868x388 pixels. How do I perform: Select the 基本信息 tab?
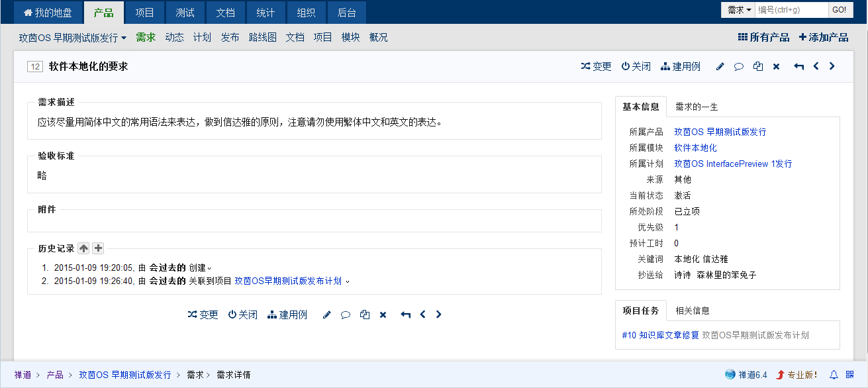pyautogui.click(x=641, y=107)
